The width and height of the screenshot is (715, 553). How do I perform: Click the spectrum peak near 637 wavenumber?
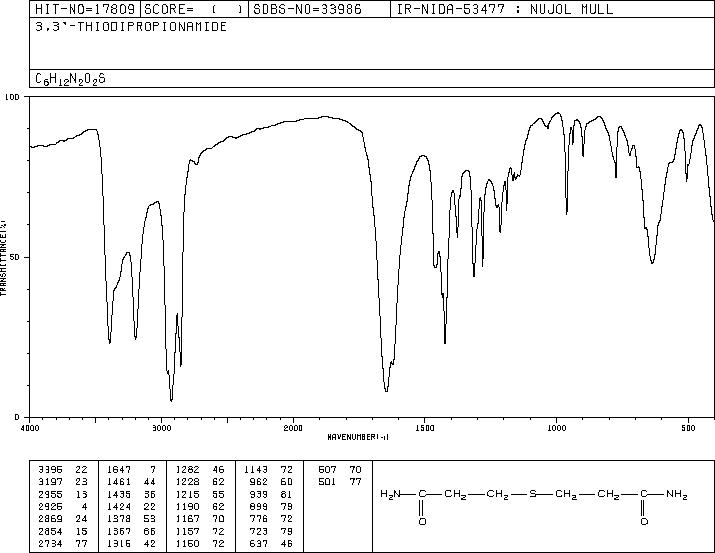pyautogui.click(x=653, y=262)
